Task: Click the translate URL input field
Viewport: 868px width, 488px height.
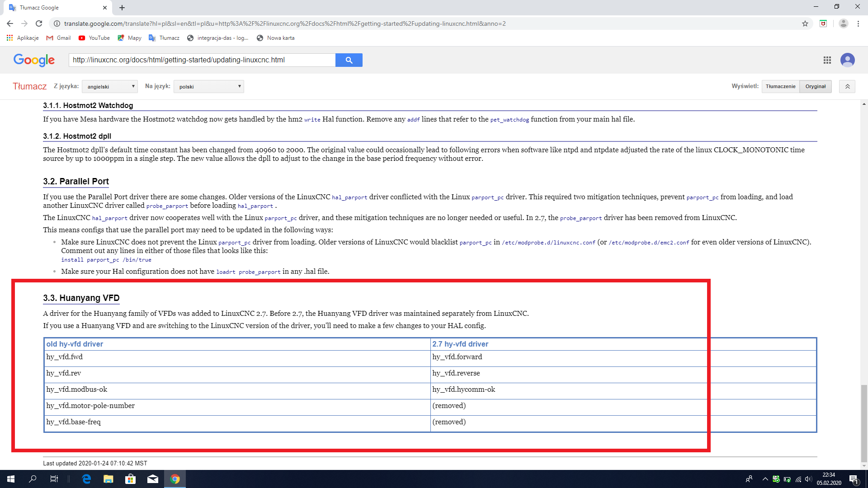Action: click(x=202, y=60)
